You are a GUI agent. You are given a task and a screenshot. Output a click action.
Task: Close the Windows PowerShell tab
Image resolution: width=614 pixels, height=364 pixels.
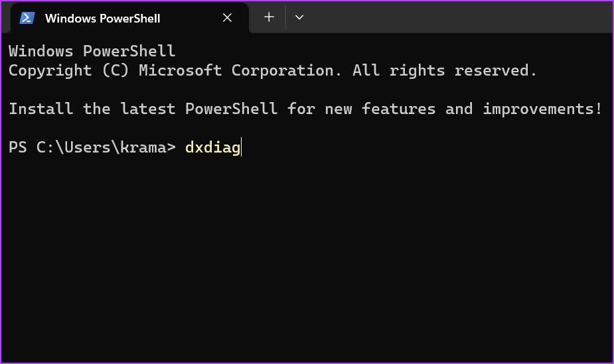point(227,18)
